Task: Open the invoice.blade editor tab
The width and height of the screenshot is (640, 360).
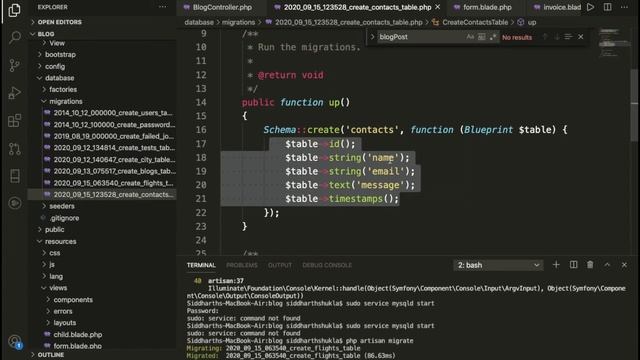Action: click(x=557, y=7)
